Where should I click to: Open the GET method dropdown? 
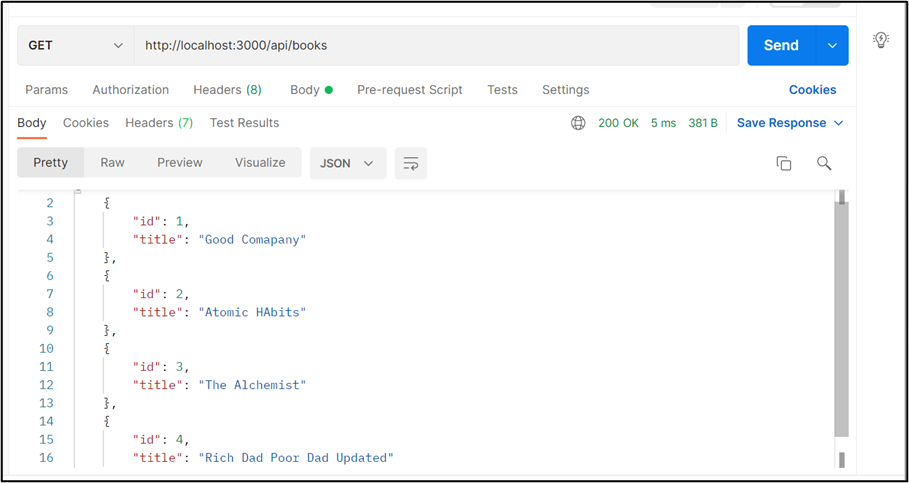click(x=75, y=45)
